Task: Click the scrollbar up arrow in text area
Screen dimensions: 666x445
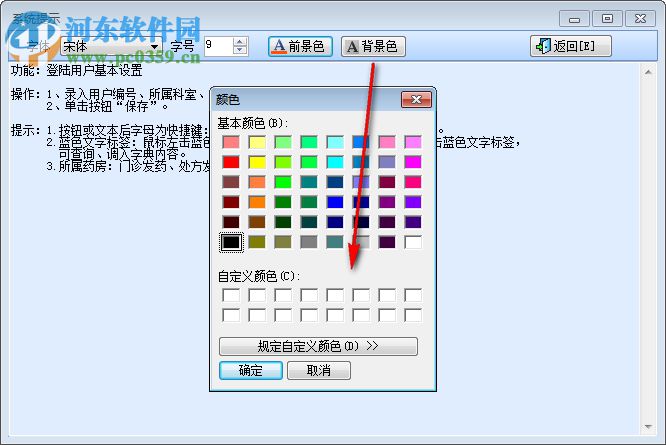Action: (648, 72)
